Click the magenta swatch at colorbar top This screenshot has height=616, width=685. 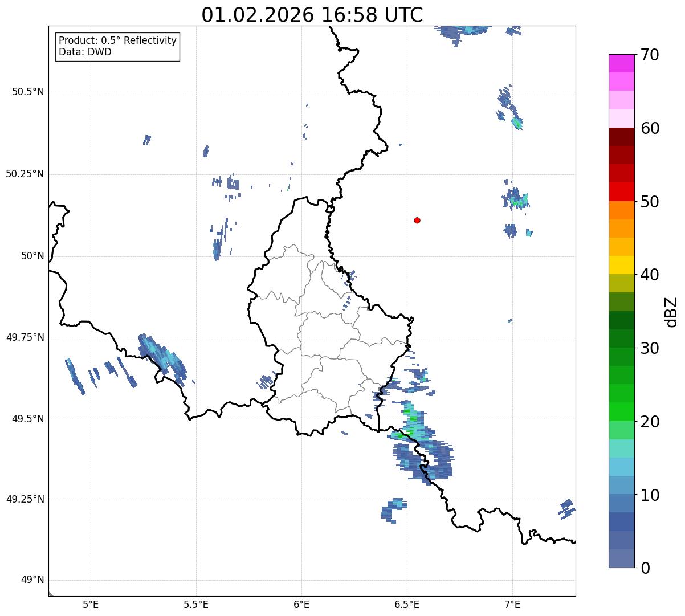(x=621, y=63)
